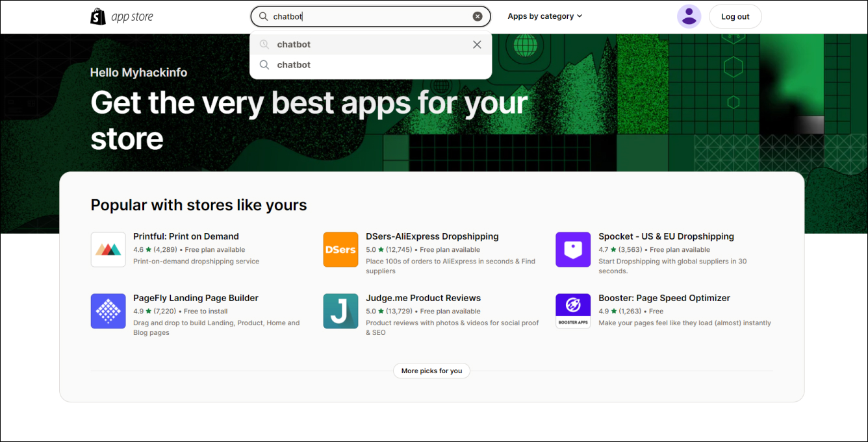Click DSers 5.0 rating with 12,745 reviews

pyautogui.click(x=389, y=250)
